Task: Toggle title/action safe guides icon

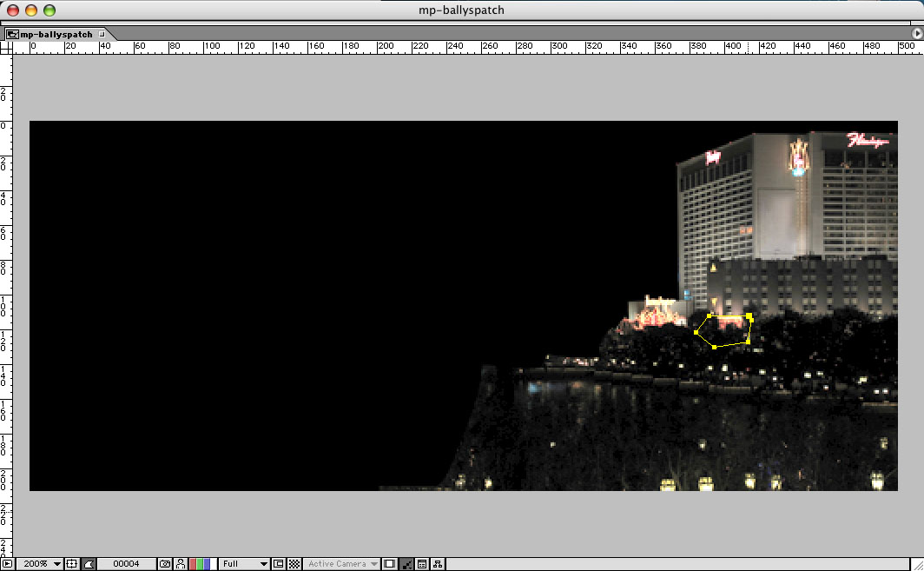Action: (x=72, y=564)
